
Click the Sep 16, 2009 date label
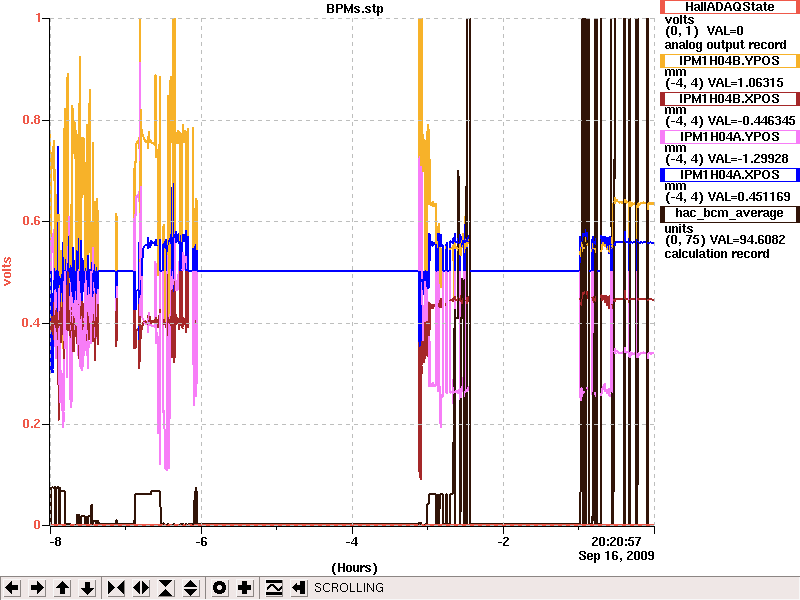[x=616, y=555]
